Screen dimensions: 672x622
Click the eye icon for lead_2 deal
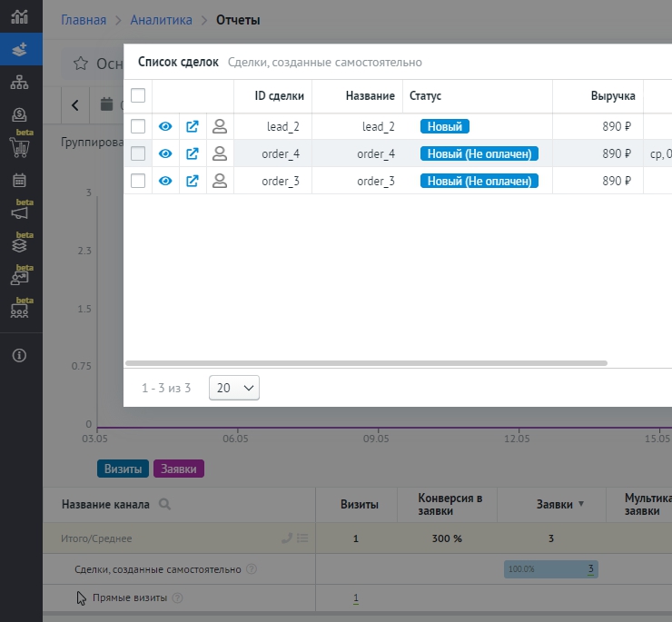tap(165, 127)
